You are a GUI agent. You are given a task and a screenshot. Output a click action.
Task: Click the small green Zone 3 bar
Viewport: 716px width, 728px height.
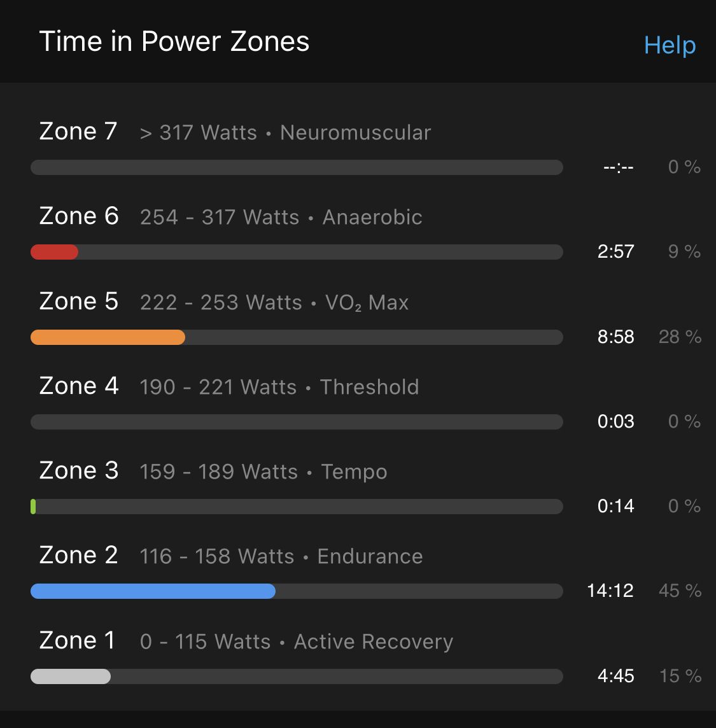tap(33, 507)
